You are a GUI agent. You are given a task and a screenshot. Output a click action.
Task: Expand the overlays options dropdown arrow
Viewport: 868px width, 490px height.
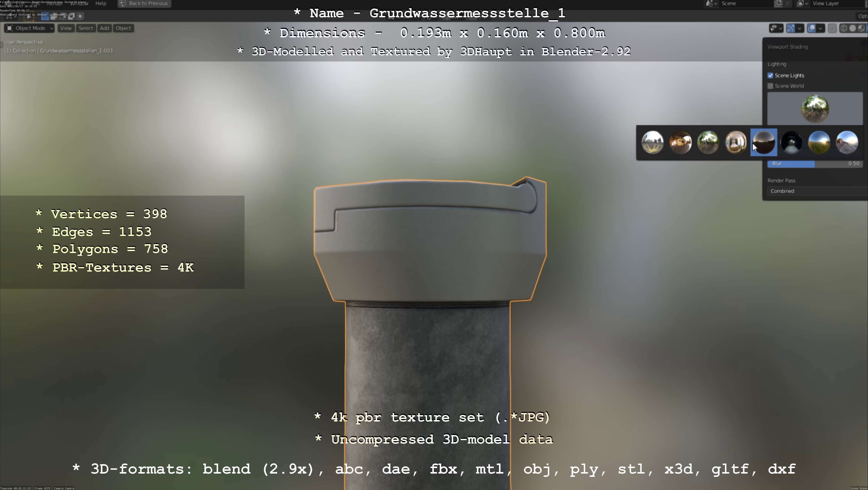(x=821, y=28)
